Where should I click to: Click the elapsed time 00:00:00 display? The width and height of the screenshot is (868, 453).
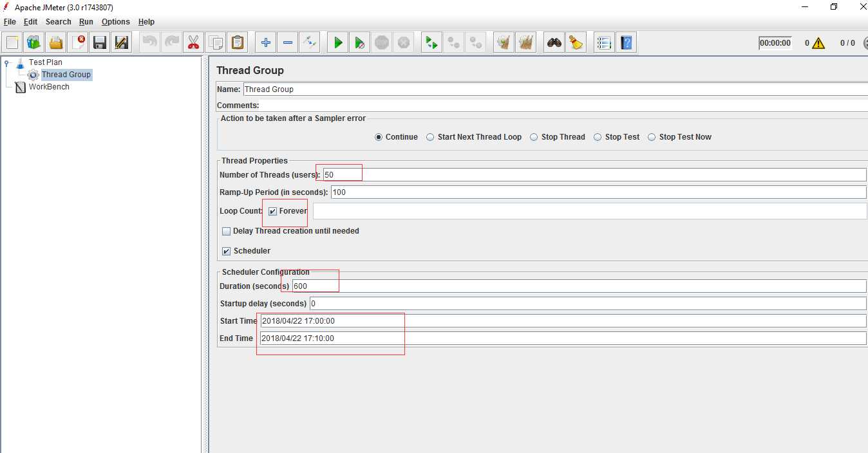pyautogui.click(x=775, y=43)
